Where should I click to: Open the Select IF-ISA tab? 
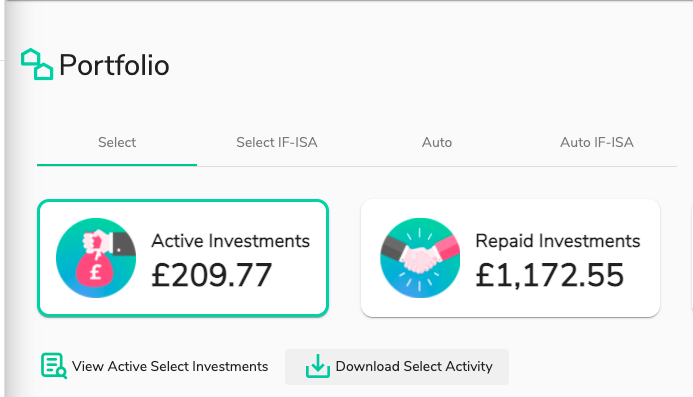(277, 142)
